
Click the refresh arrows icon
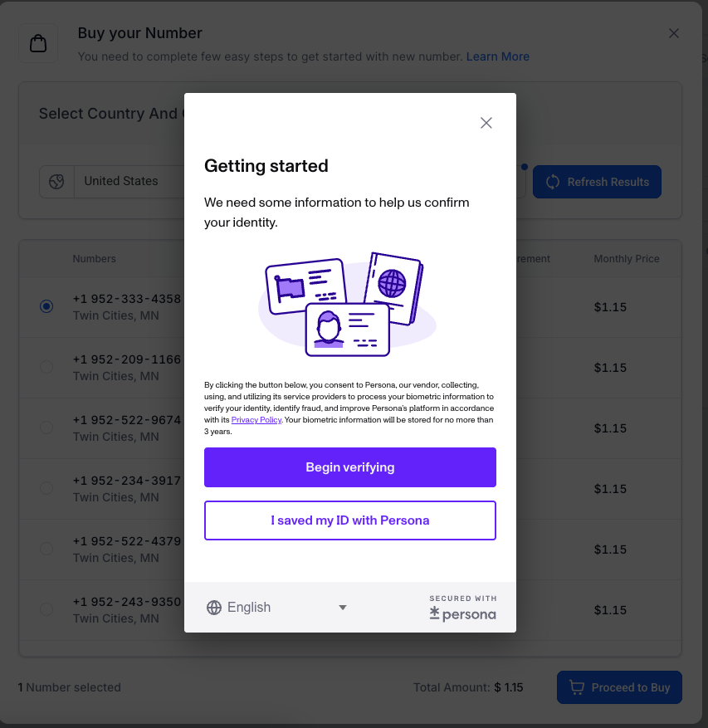click(553, 182)
